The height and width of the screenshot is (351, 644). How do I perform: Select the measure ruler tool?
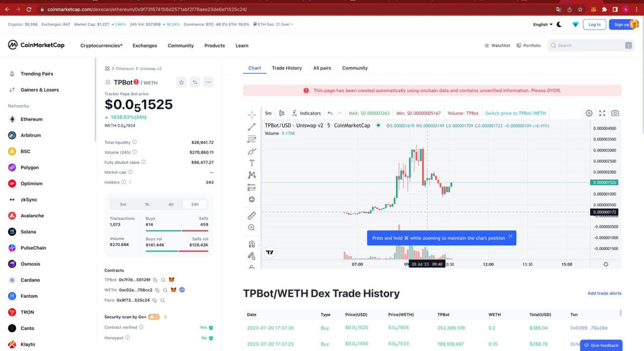point(251,215)
